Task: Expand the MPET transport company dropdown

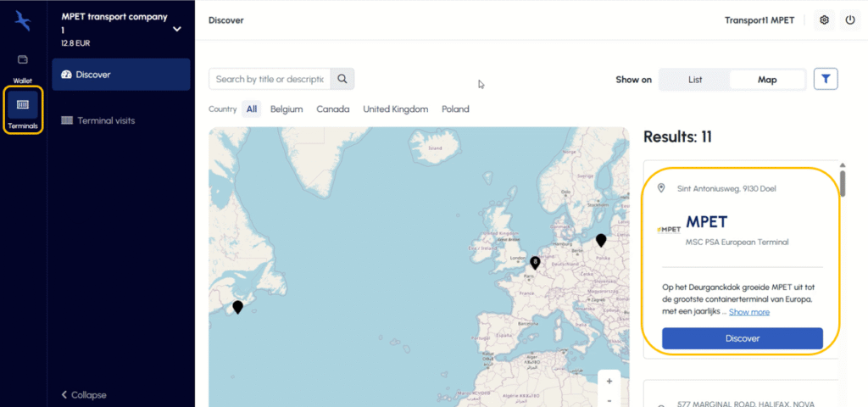Action: (176, 29)
